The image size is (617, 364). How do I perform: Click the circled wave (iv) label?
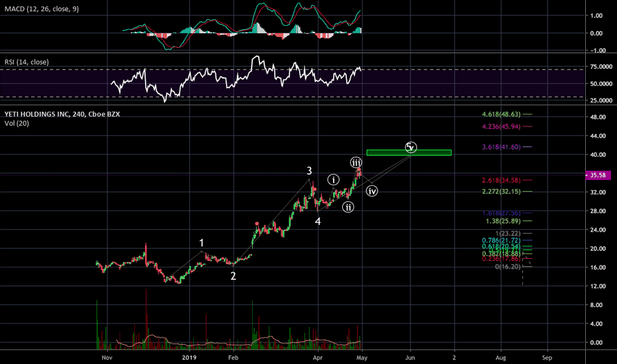(x=372, y=191)
